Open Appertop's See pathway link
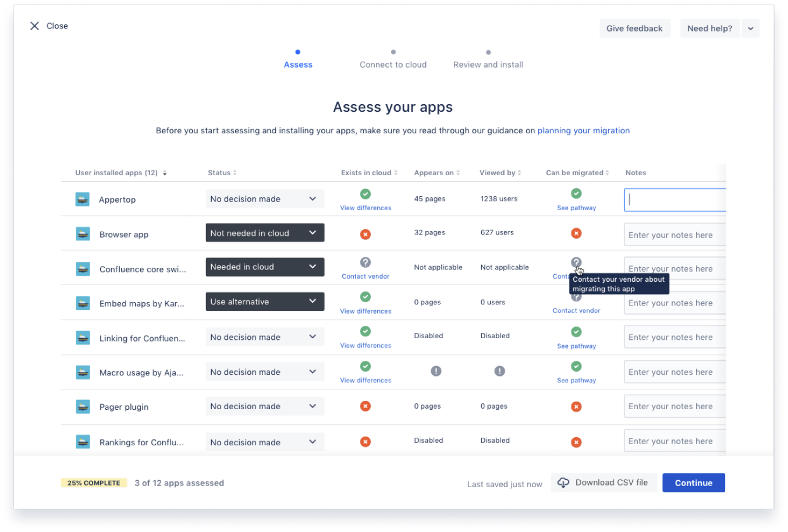This screenshot has height=532, width=788. click(x=576, y=208)
